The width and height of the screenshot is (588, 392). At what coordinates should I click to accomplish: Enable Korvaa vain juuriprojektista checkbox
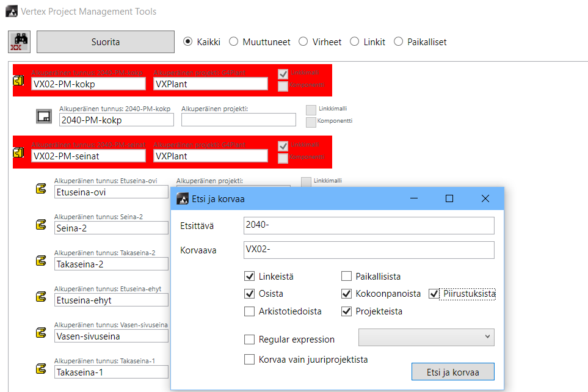coord(249,360)
